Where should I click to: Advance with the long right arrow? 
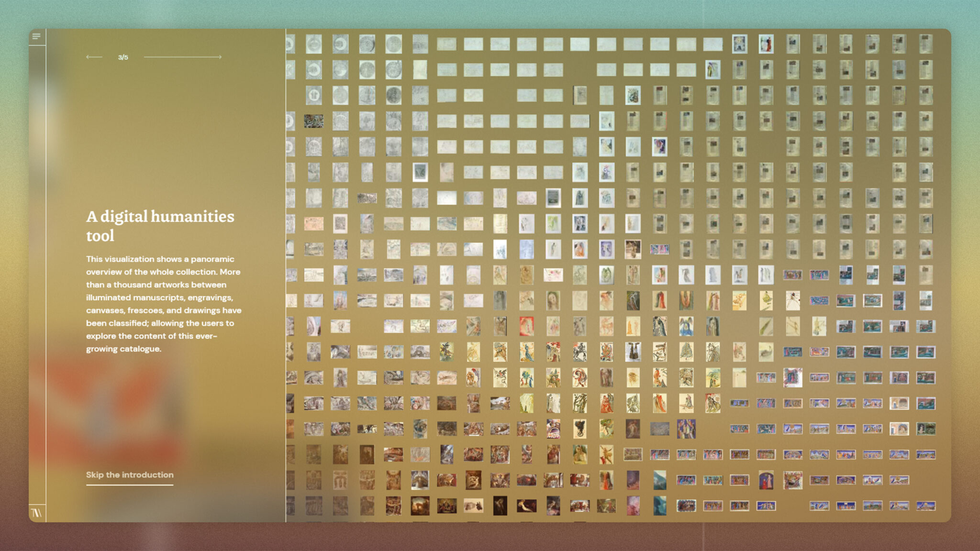click(183, 57)
